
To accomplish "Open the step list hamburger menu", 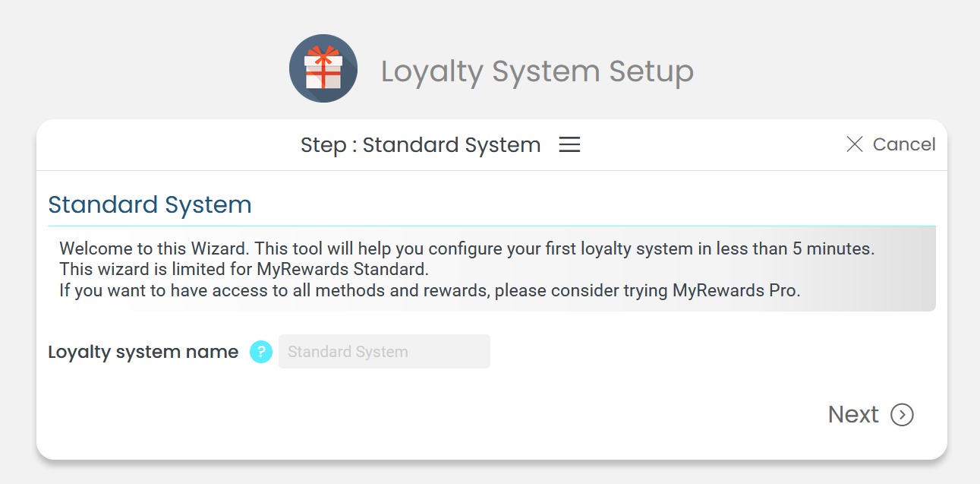I will tap(569, 144).
